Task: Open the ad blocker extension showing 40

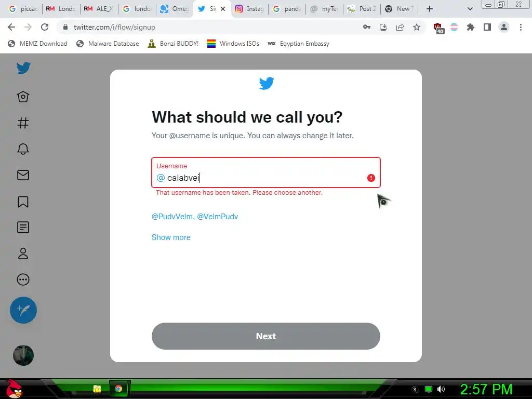Action: (438, 28)
